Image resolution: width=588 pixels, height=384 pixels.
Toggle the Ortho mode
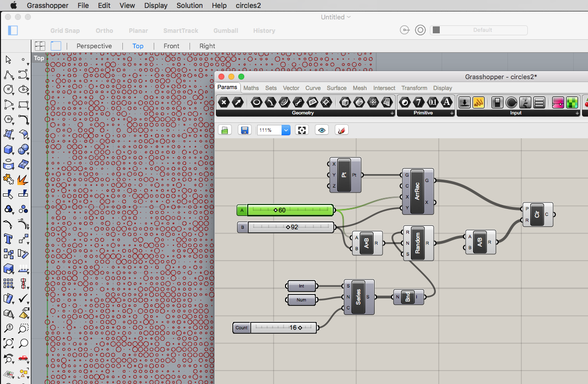click(104, 30)
